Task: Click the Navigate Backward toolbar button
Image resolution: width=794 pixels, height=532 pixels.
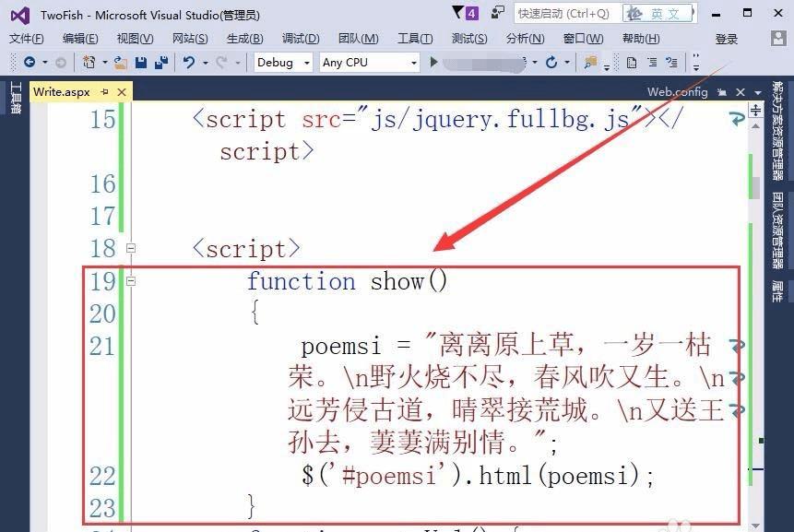Action: click(30, 63)
